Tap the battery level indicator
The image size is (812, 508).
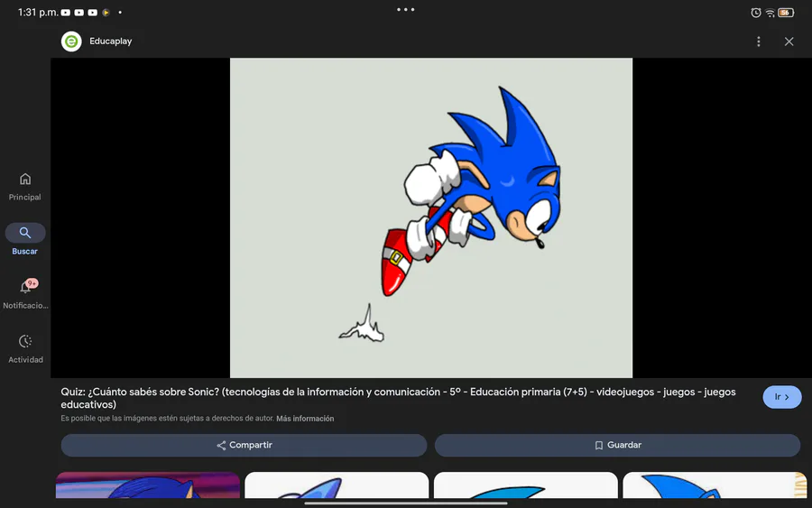(786, 13)
